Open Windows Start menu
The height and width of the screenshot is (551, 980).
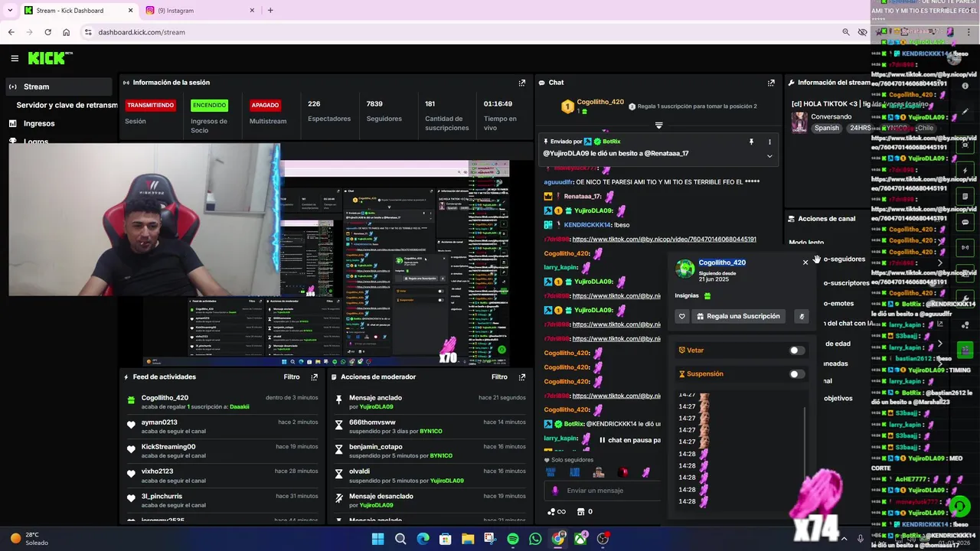[x=377, y=539]
